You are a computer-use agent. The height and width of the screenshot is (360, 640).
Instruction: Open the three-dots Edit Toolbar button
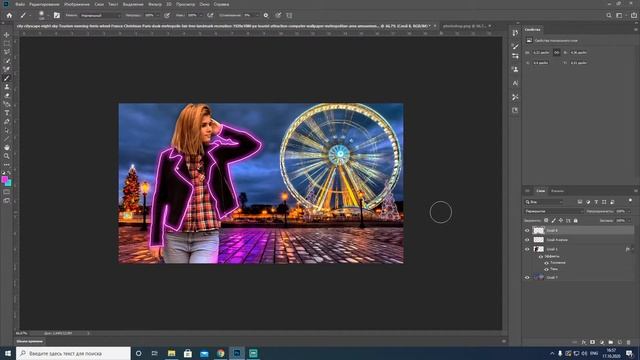coord(7,165)
